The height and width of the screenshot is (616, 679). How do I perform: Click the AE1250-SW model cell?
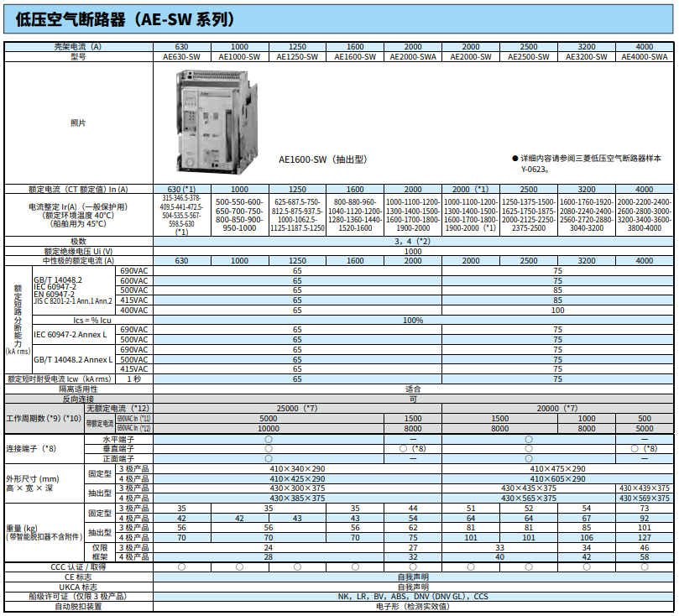(x=297, y=57)
